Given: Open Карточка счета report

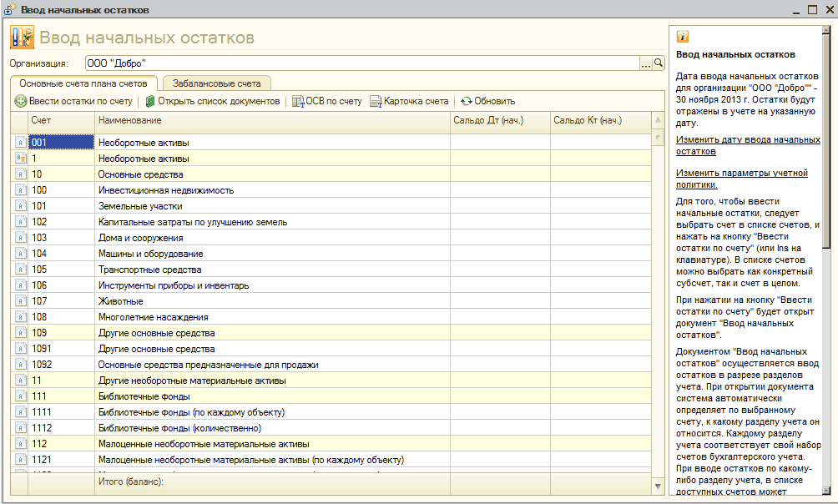Looking at the screenshot, I should coord(409,101).
